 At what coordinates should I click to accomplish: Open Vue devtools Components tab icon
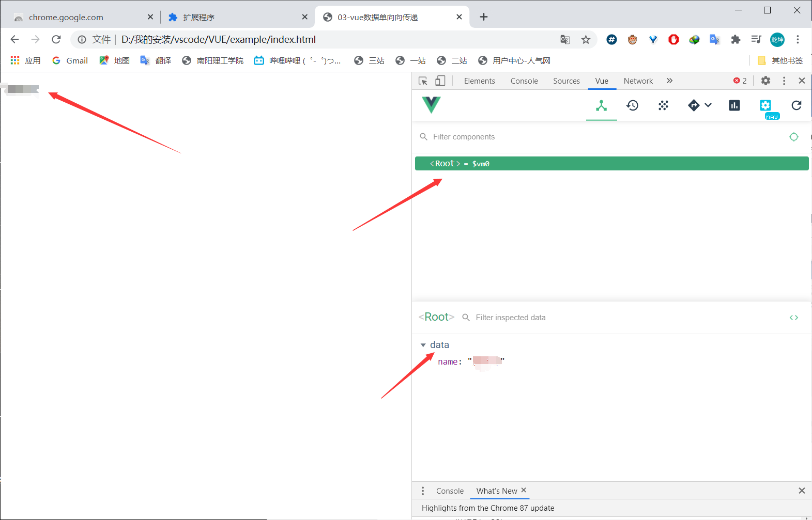coord(601,105)
